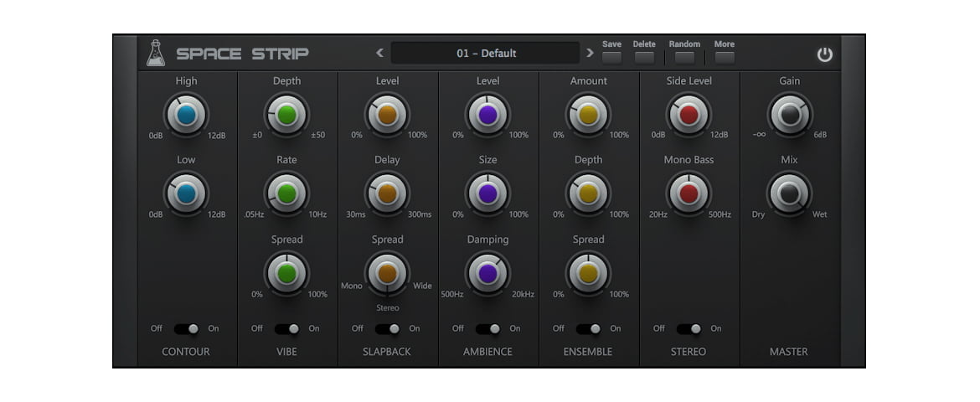Click the Ensemble Spread knob
This screenshot has width=980, height=402.
(588, 274)
